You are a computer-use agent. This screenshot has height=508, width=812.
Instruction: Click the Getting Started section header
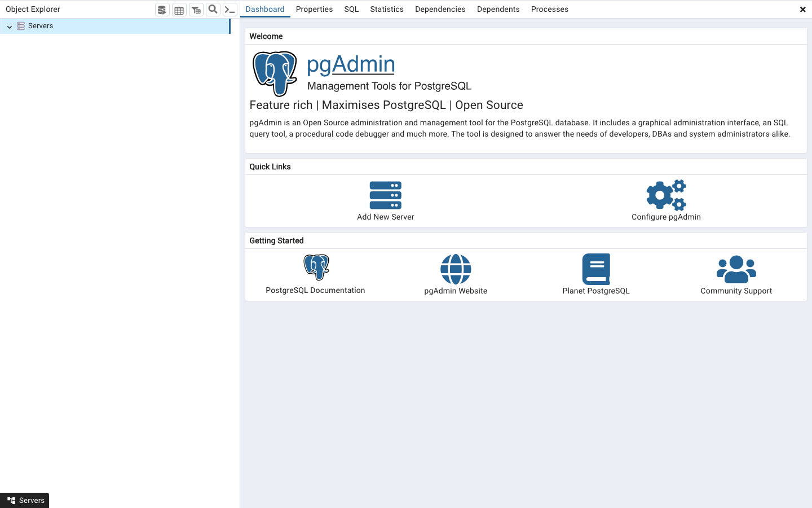[x=276, y=240]
